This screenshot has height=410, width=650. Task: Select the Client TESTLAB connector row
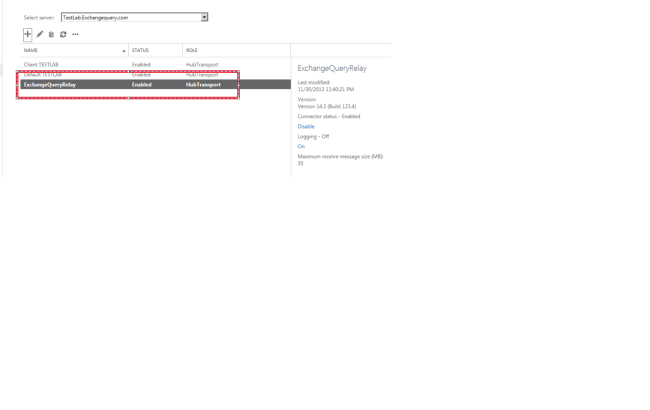pyautogui.click(x=155, y=65)
